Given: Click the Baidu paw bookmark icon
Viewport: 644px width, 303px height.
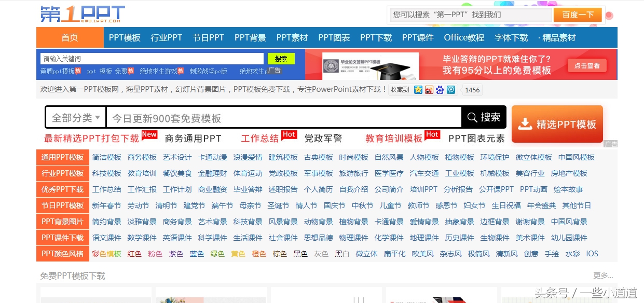Looking at the screenshot, I should coord(440,90).
